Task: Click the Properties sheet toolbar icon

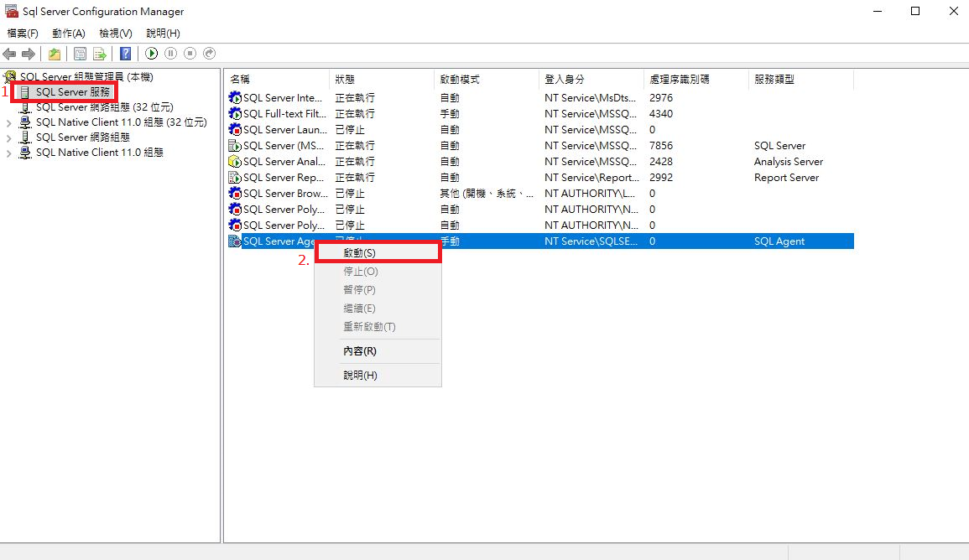Action: pyautogui.click(x=80, y=54)
